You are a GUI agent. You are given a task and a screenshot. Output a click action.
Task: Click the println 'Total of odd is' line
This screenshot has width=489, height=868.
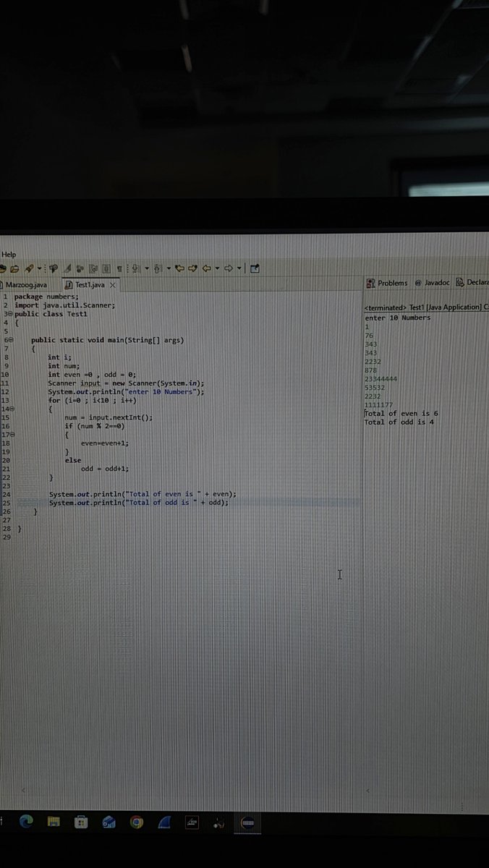[139, 503]
